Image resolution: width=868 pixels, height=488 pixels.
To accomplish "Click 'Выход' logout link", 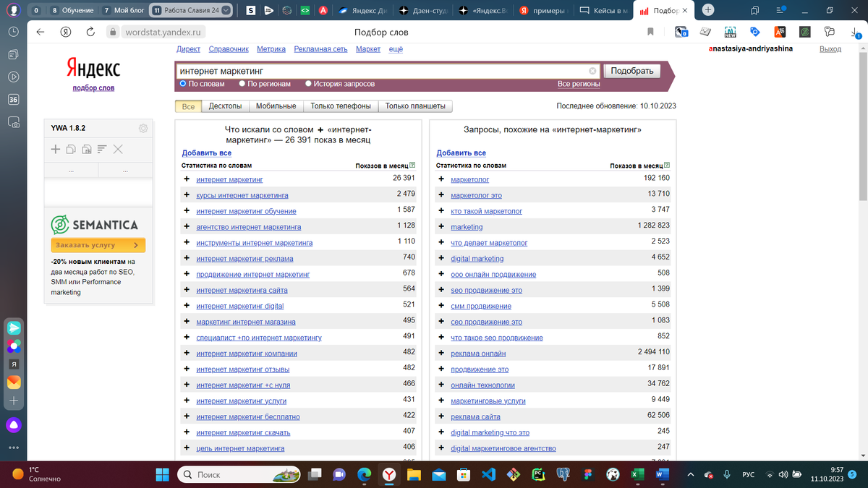I will [830, 49].
